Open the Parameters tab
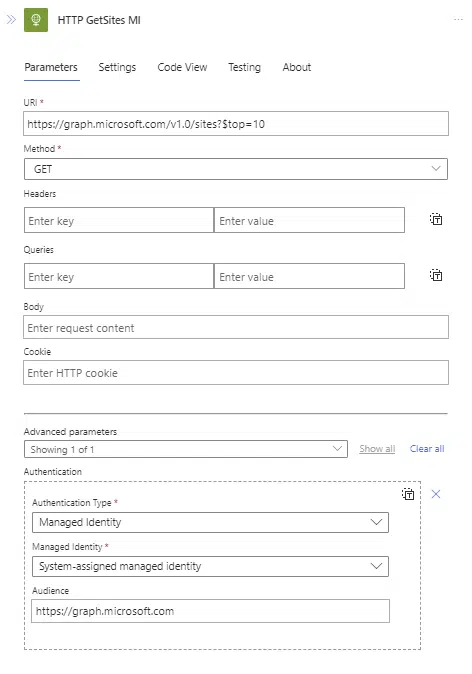Image resolution: width=472 pixels, height=674 pixels. pyautogui.click(x=51, y=67)
